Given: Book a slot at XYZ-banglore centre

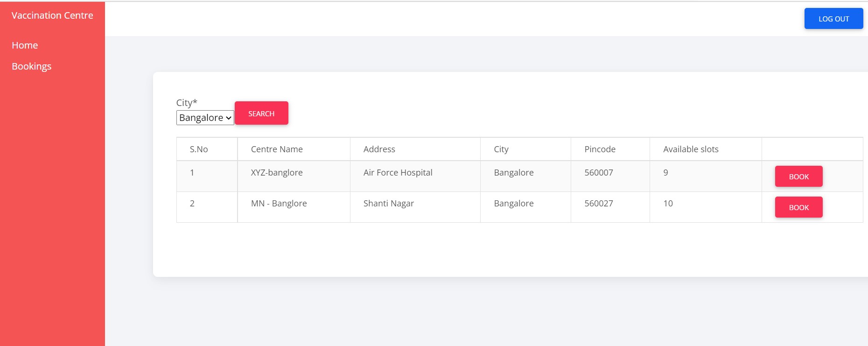Looking at the screenshot, I should (x=798, y=177).
